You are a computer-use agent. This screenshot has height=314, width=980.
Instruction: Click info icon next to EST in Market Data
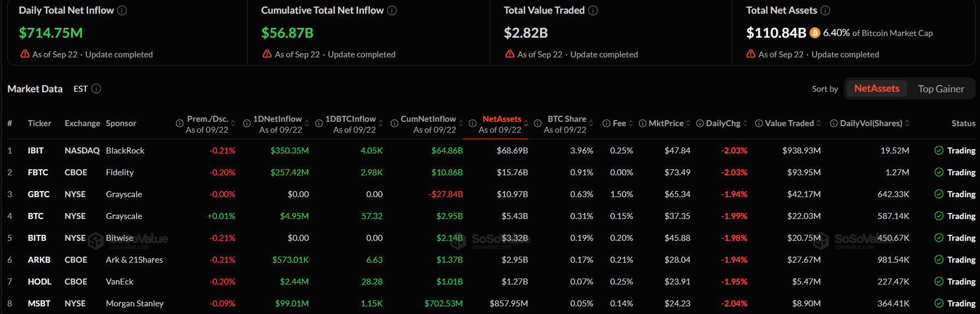click(96, 88)
